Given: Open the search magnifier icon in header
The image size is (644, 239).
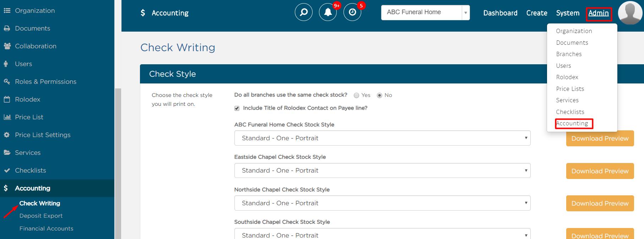Looking at the screenshot, I should coord(304,12).
